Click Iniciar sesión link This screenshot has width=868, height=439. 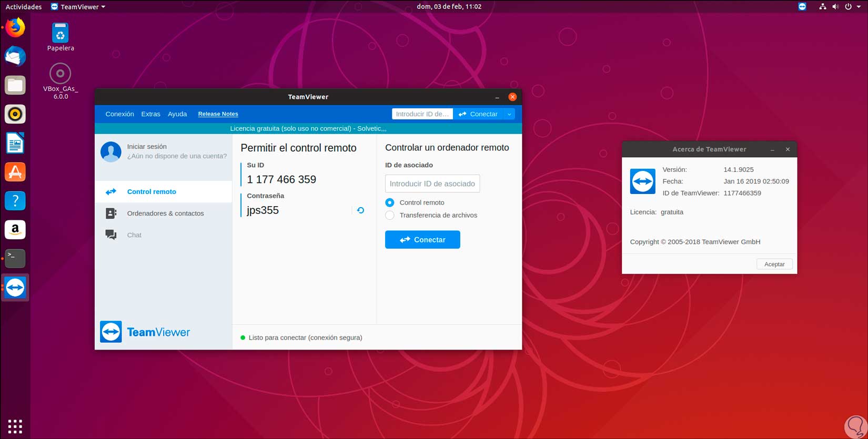(x=147, y=147)
